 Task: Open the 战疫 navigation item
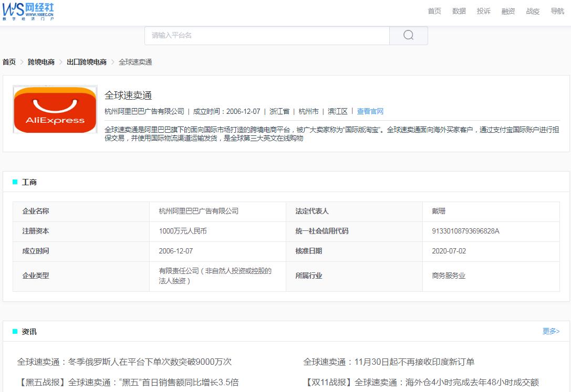pos(532,11)
